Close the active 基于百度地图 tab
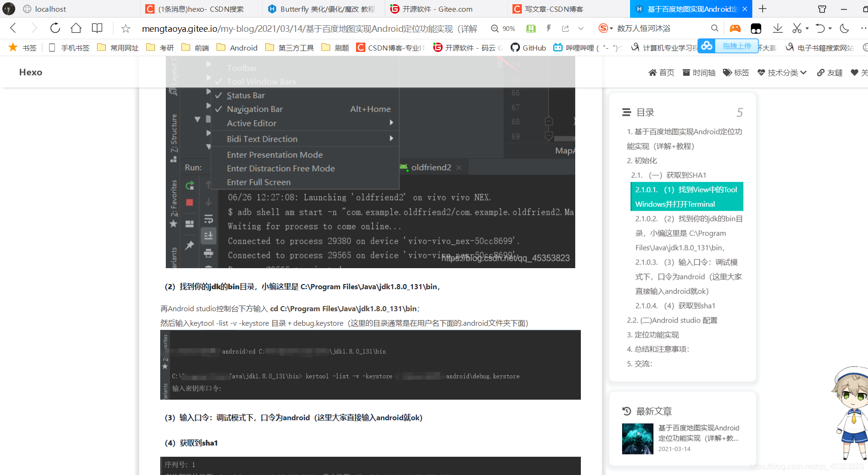This screenshot has width=868, height=475. (745, 9)
